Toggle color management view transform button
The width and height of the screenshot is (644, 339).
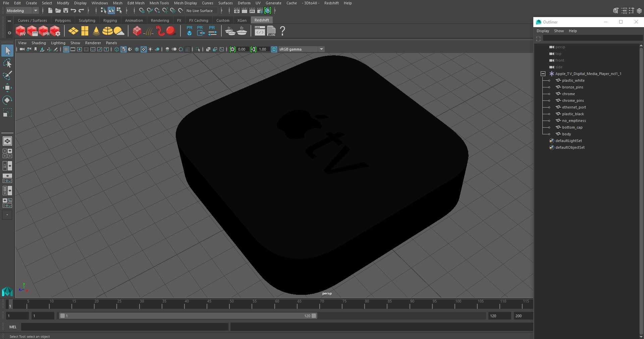coord(274,49)
